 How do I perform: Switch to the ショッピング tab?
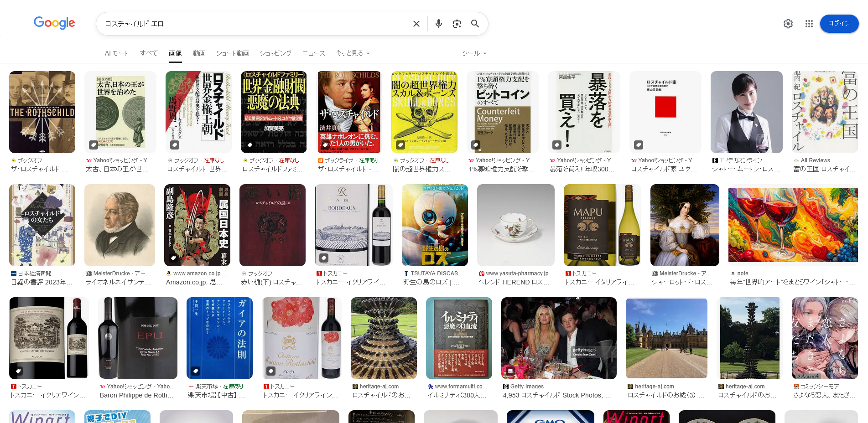coord(275,53)
